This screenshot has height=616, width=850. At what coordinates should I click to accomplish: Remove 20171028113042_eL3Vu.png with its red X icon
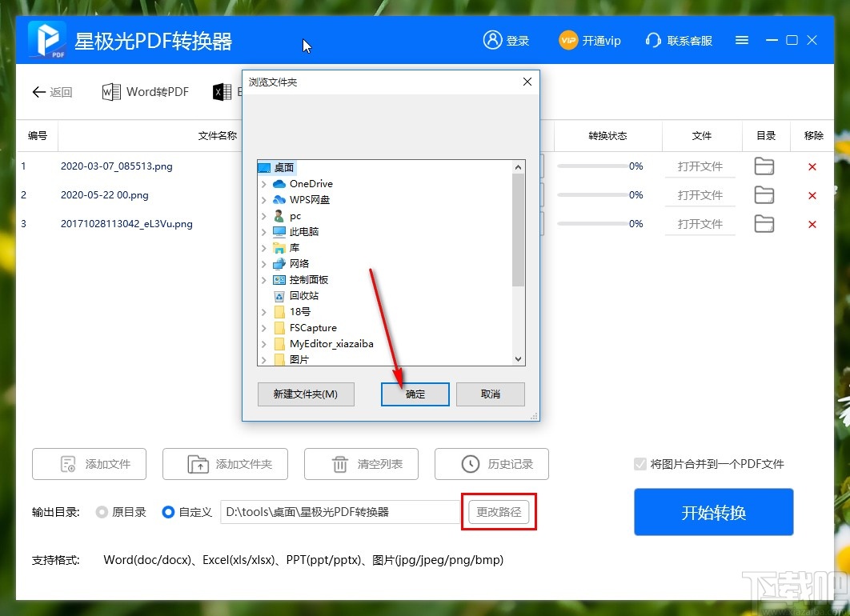pos(812,224)
